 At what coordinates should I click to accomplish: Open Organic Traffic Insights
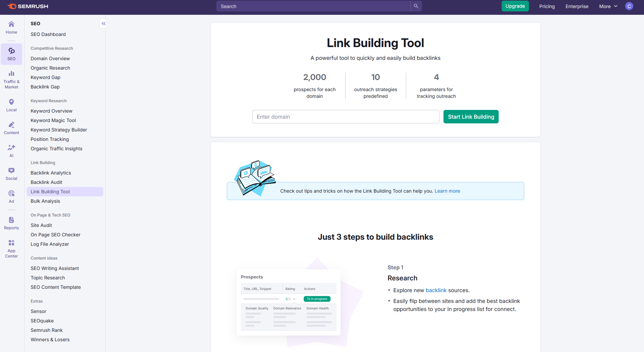tap(57, 149)
